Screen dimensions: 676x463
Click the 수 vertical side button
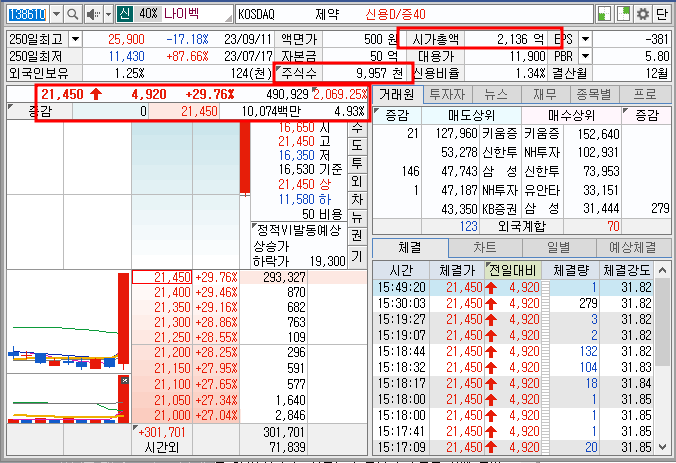click(357, 128)
